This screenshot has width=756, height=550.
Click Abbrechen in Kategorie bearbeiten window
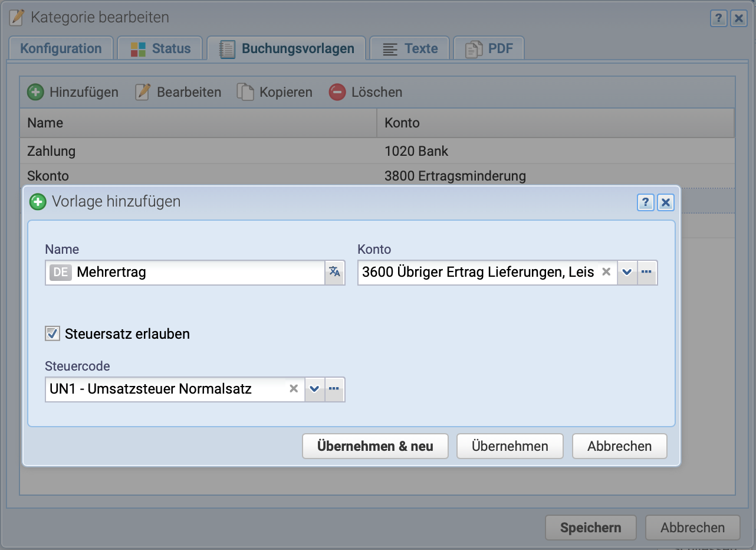tap(693, 528)
